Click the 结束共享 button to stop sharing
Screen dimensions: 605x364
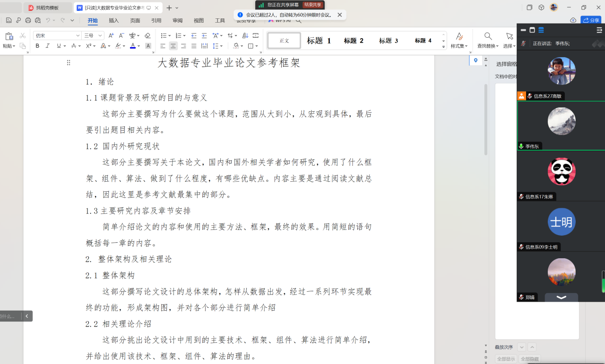(312, 5)
